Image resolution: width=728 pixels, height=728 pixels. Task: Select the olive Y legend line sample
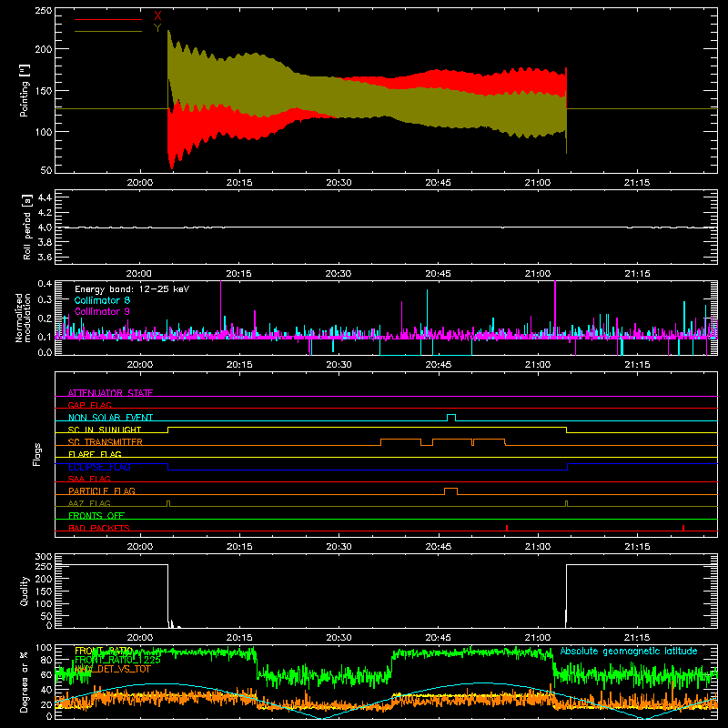[108, 31]
